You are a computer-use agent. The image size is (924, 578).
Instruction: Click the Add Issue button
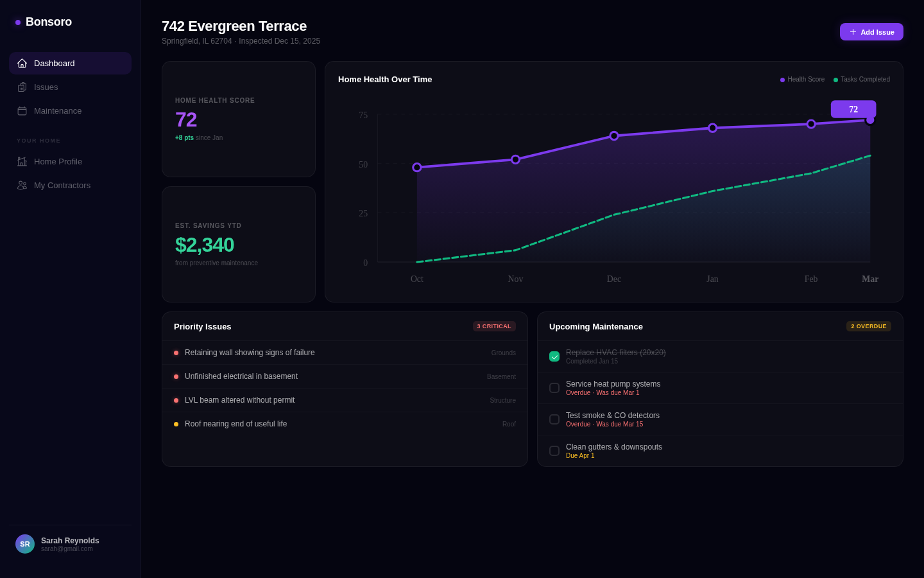pos(871,31)
